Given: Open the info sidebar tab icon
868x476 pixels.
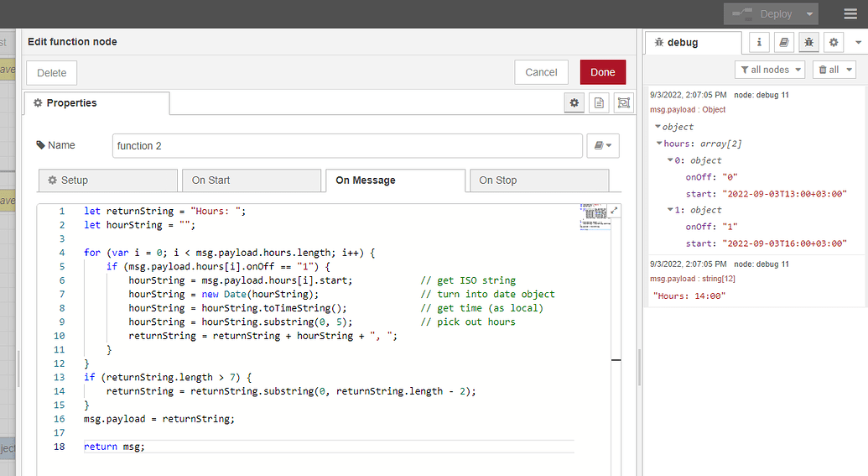Looking at the screenshot, I should tap(759, 42).
